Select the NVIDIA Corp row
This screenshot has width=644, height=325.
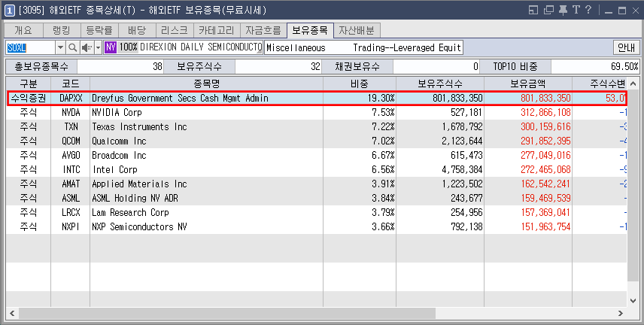(x=316, y=113)
